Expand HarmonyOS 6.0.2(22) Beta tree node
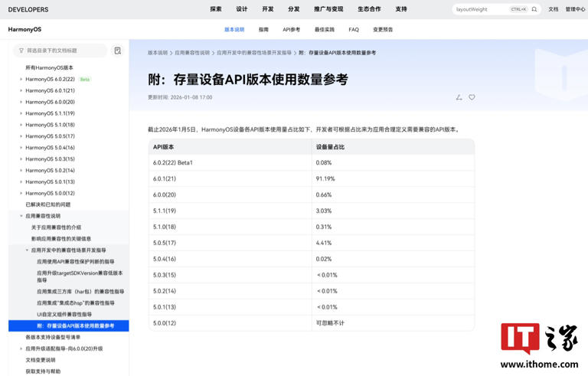 coord(21,79)
